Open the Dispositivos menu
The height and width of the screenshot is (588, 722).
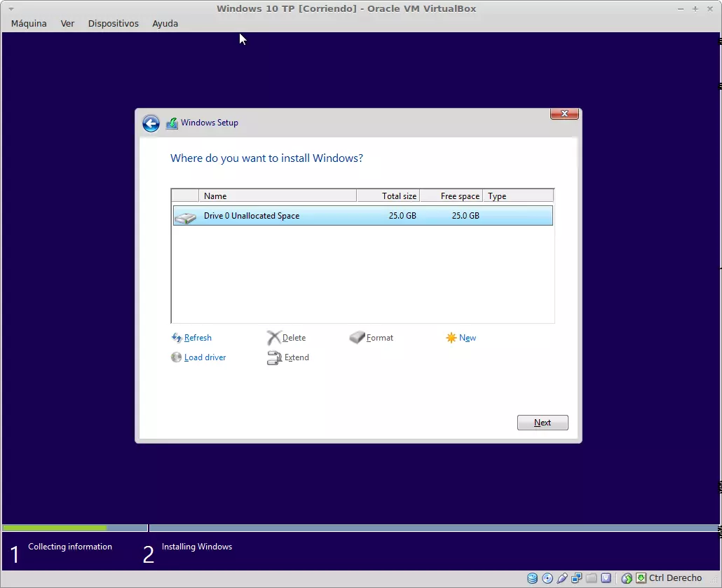click(113, 23)
